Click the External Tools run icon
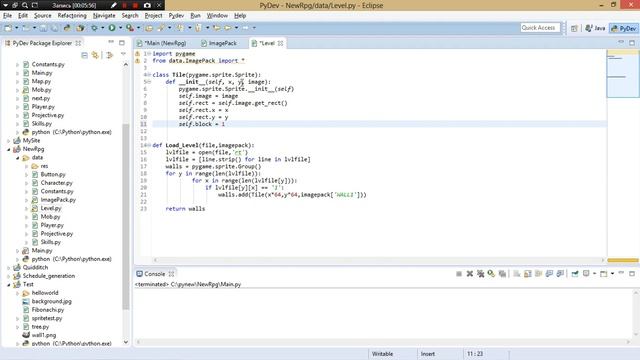 [130, 28]
